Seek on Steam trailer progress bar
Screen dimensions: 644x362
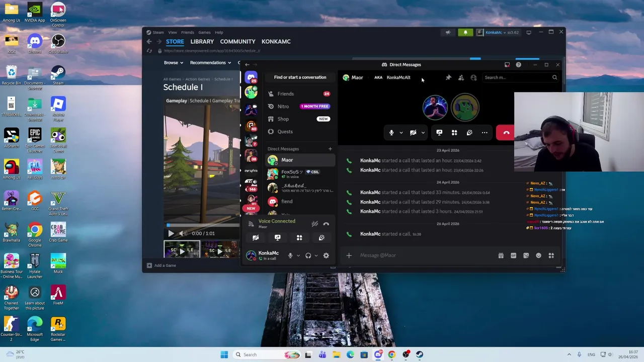[x=203, y=225]
